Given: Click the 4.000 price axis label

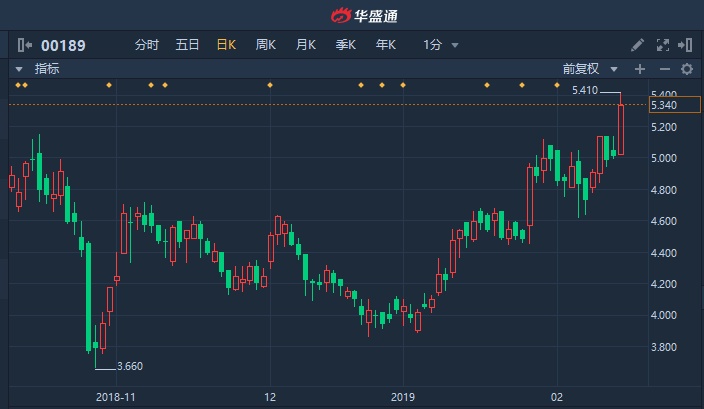Looking at the screenshot, I should (x=664, y=315).
